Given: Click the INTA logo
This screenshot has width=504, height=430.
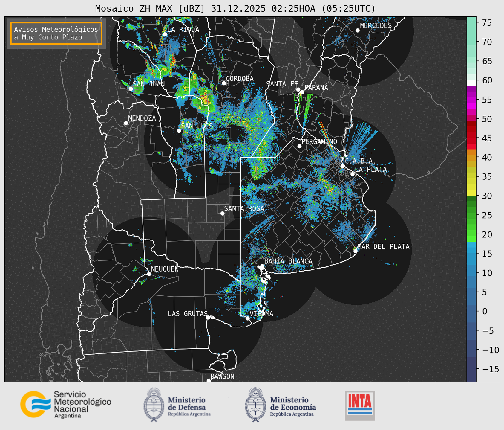Looking at the screenshot, I should pos(360,405).
